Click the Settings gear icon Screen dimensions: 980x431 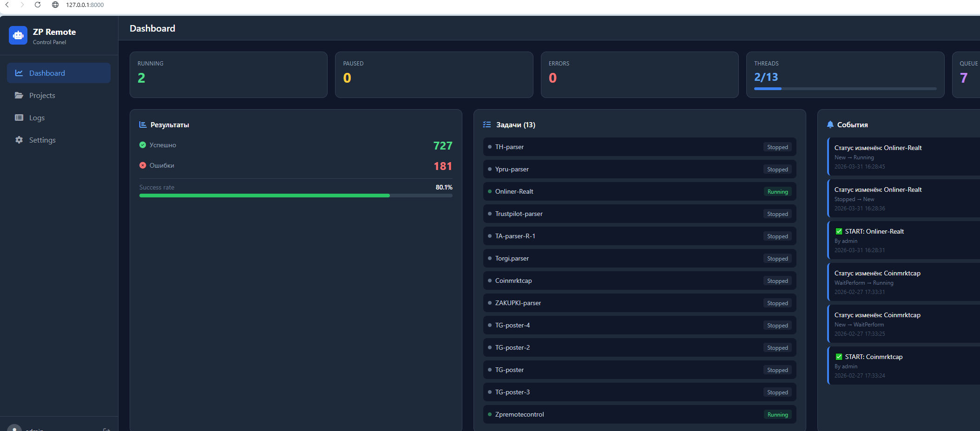point(19,140)
